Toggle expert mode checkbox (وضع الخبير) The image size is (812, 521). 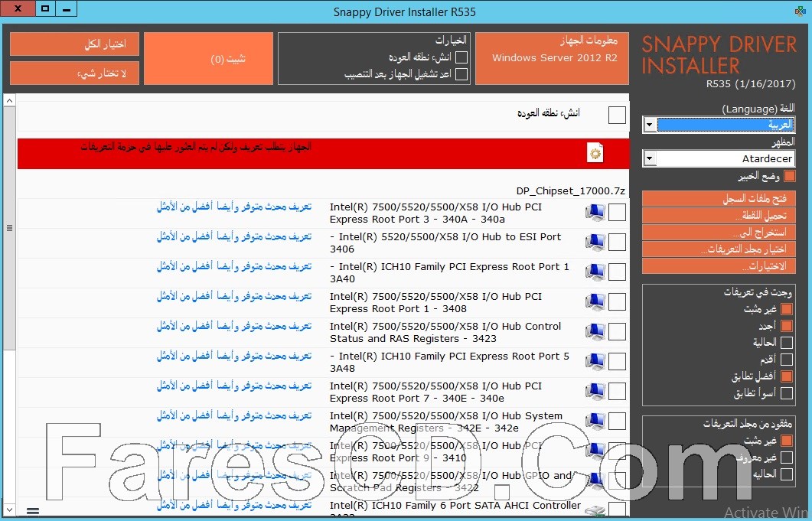[789, 176]
